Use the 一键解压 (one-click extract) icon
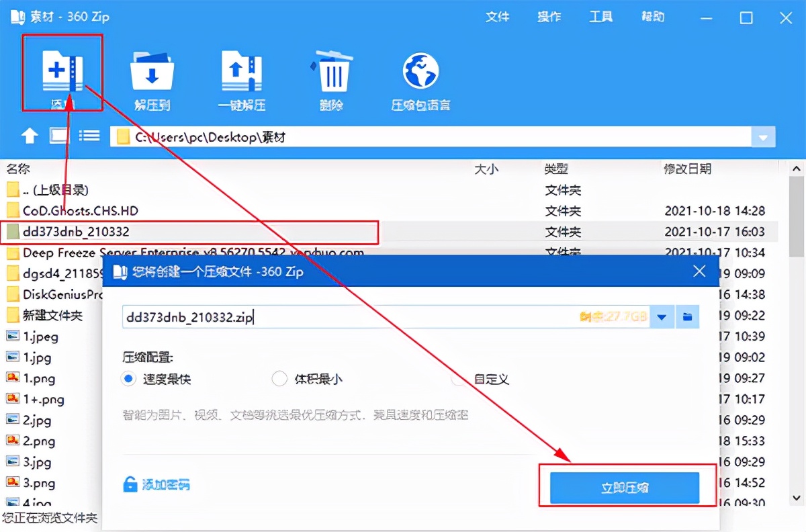 click(x=242, y=71)
